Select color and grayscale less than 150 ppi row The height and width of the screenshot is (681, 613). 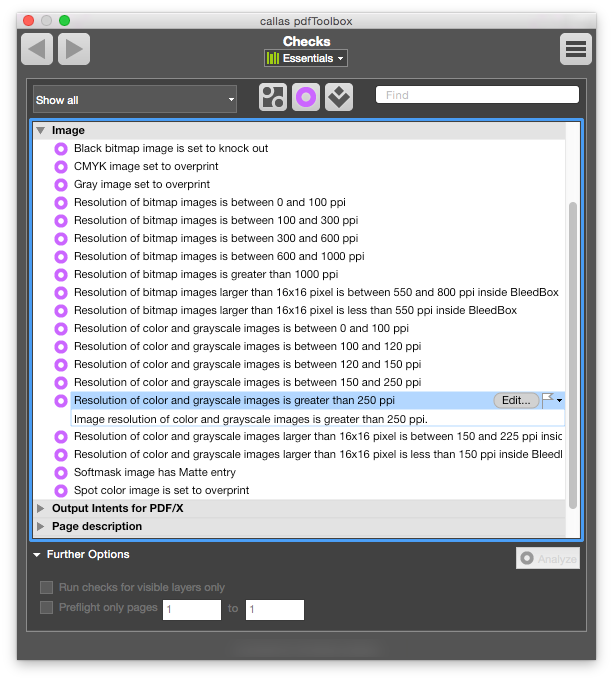coord(318,454)
